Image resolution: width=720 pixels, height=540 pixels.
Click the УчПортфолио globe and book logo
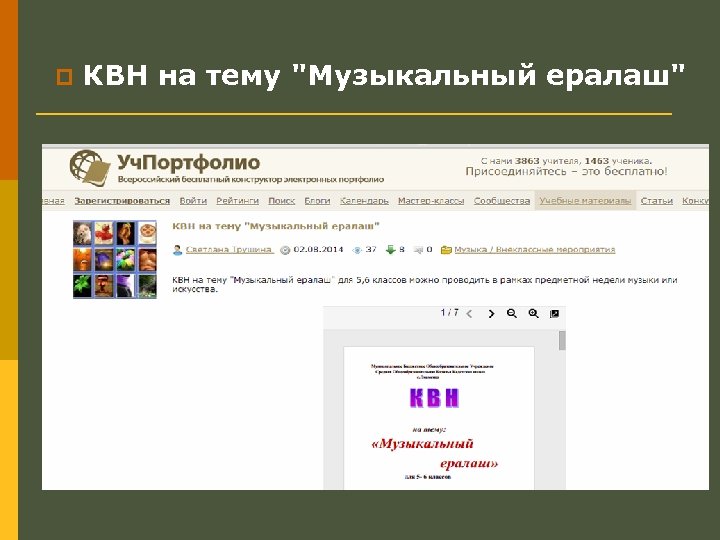point(90,167)
